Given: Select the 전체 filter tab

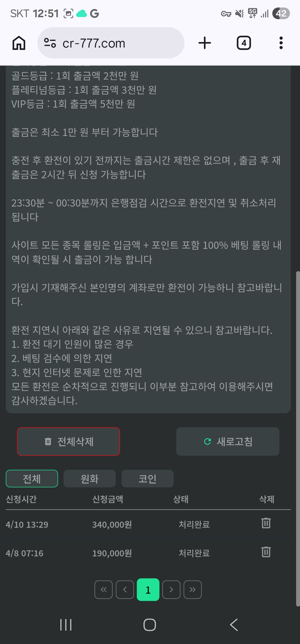Looking at the screenshot, I should [x=32, y=479].
